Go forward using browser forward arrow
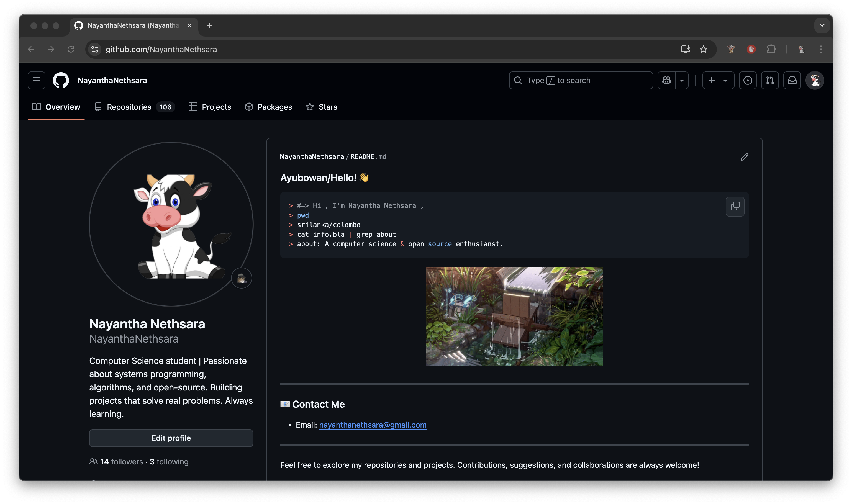This screenshot has height=504, width=852. click(51, 49)
